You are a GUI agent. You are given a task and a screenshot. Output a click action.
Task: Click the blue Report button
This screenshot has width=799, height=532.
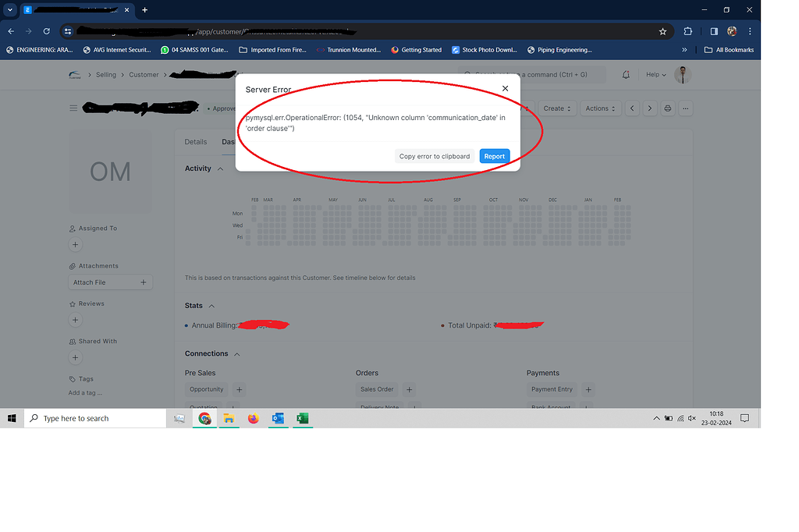[x=495, y=156]
